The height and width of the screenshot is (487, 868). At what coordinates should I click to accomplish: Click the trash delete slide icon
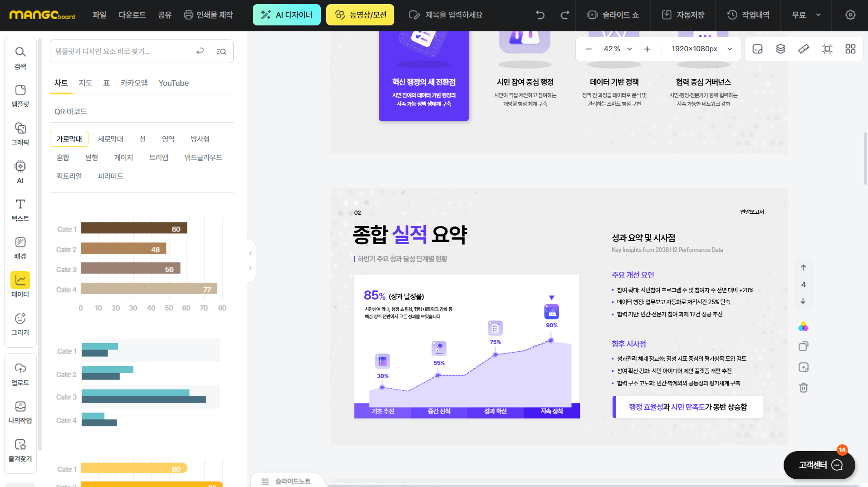803,388
